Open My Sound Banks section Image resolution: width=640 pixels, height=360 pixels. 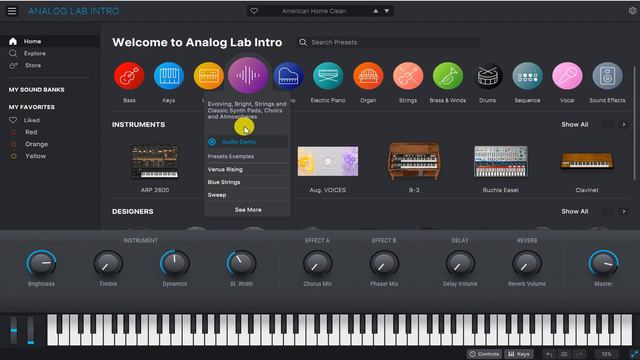point(37,90)
